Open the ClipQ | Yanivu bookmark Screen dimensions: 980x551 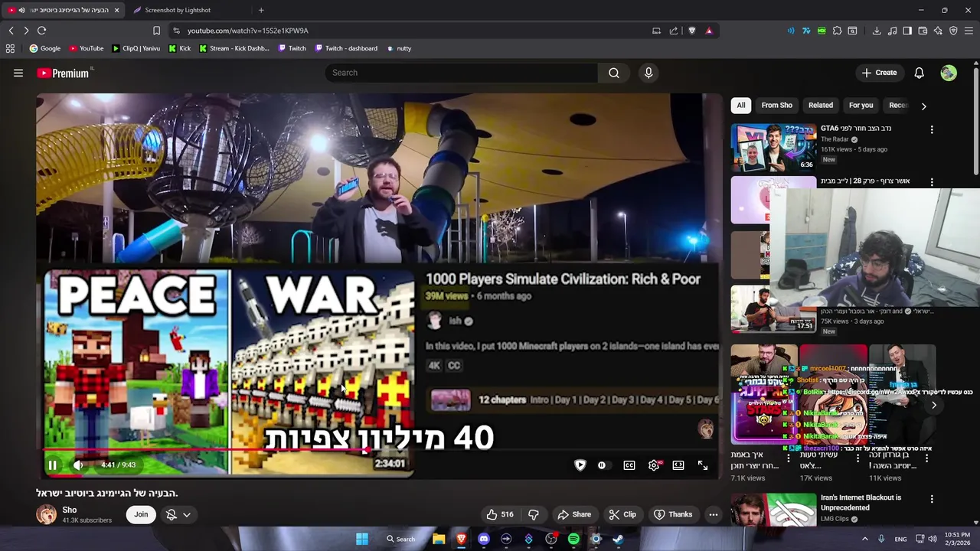(136, 48)
